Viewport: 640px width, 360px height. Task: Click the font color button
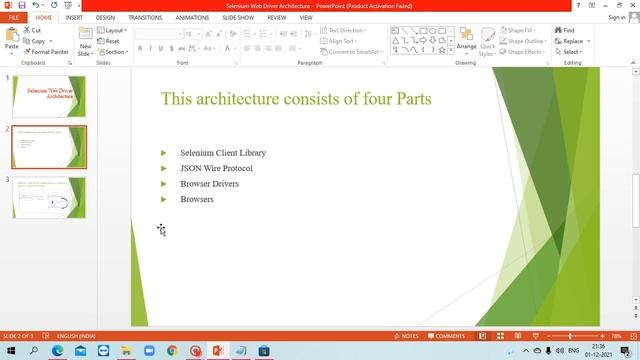point(227,48)
